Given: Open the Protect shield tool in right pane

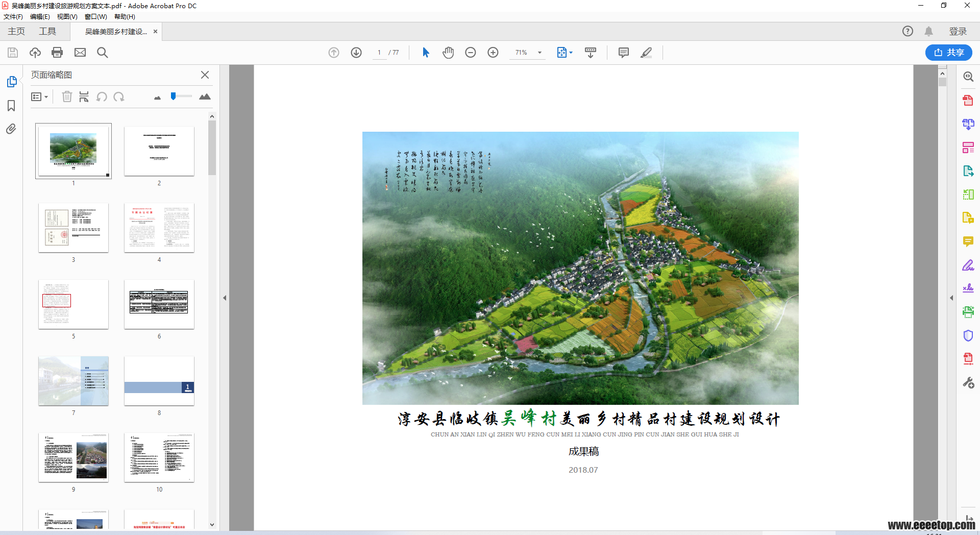Looking at the screenshot, I should click(x=968, y=335).
